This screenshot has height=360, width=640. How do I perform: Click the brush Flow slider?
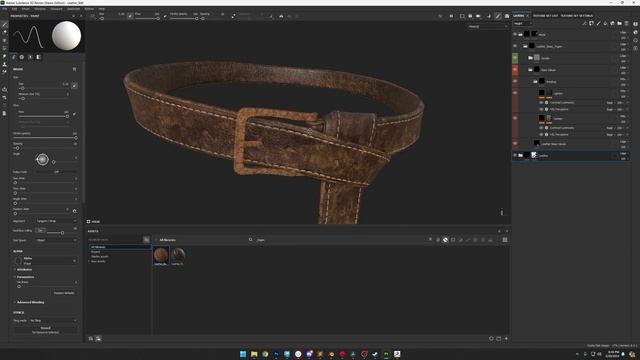point(43,116)
